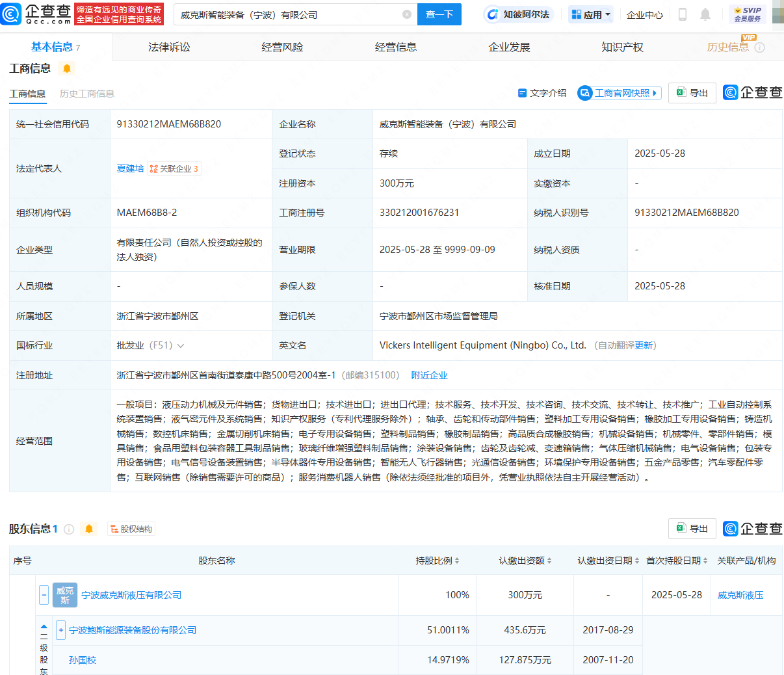Switch to 经营信息 tab
The height and width of the screenshot is (675, 784).
click(396, 47)
